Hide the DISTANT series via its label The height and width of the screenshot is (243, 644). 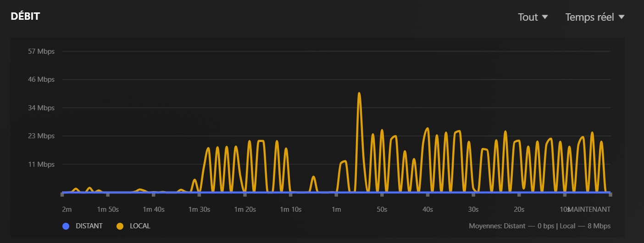tap(89, 226)
